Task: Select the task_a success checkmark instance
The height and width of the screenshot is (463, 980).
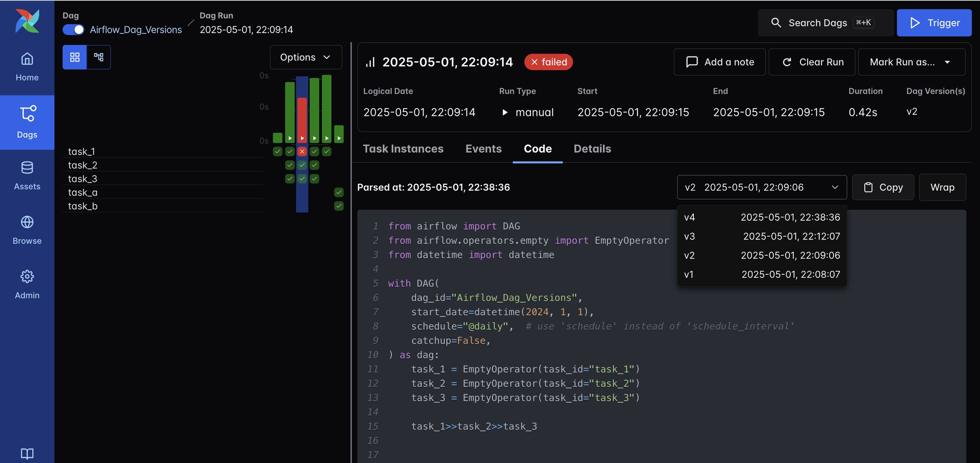Action: click(339, 192)
